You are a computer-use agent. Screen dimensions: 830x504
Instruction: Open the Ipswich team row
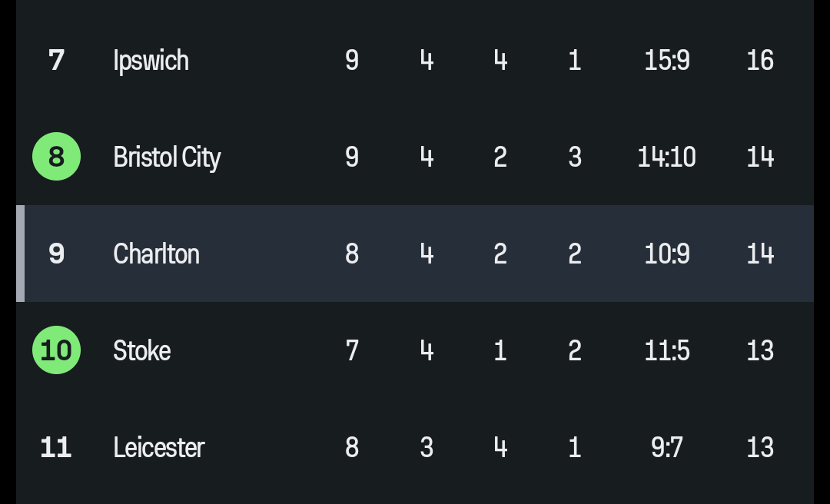tap(151, 60)
